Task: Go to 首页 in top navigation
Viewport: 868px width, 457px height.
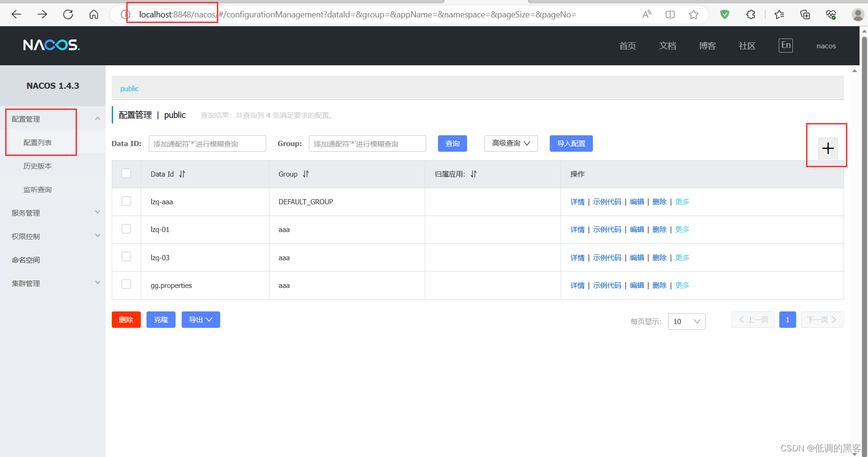Action: pyautogui.click(x=628, y=46)
